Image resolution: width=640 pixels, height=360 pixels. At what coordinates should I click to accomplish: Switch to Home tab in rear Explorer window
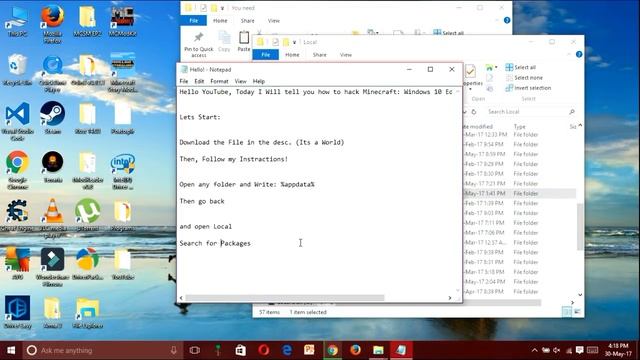[220, 21]
